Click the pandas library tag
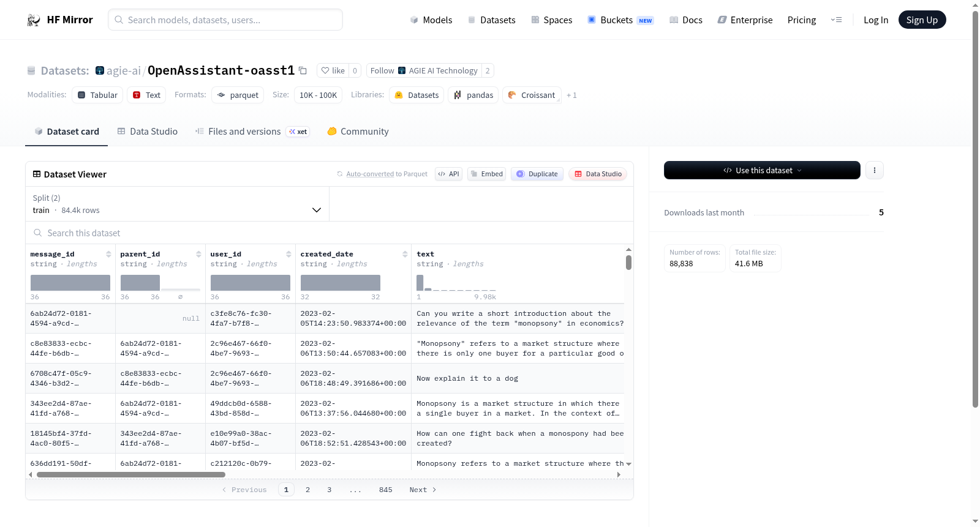This screenshot has height=527, width=980. [473, 95]
